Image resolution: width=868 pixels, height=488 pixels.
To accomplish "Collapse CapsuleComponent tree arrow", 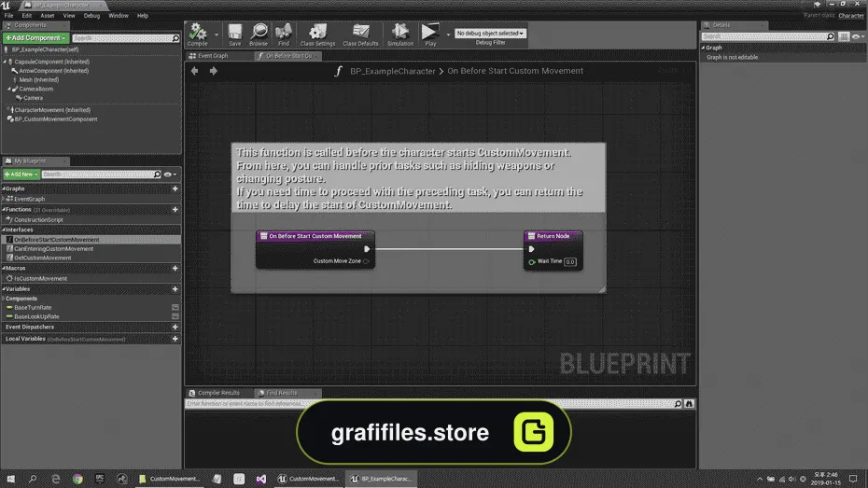I will click(5, 62).
